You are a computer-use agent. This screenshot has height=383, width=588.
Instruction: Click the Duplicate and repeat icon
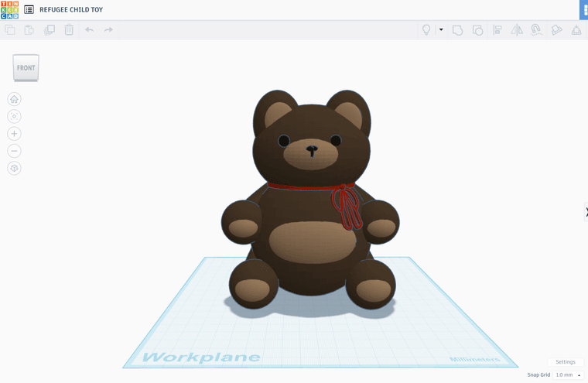(x=49, y=29)
